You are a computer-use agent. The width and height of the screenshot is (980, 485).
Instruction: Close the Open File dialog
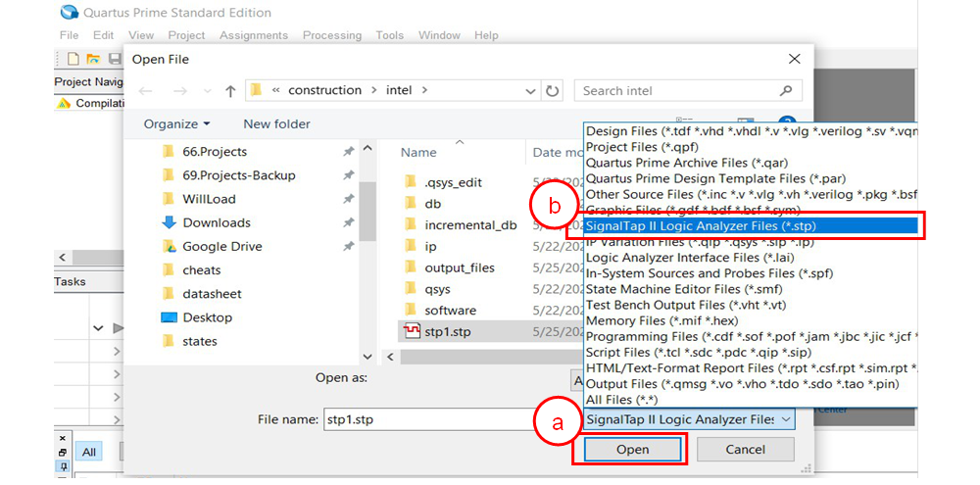click(x=795, y=59)
